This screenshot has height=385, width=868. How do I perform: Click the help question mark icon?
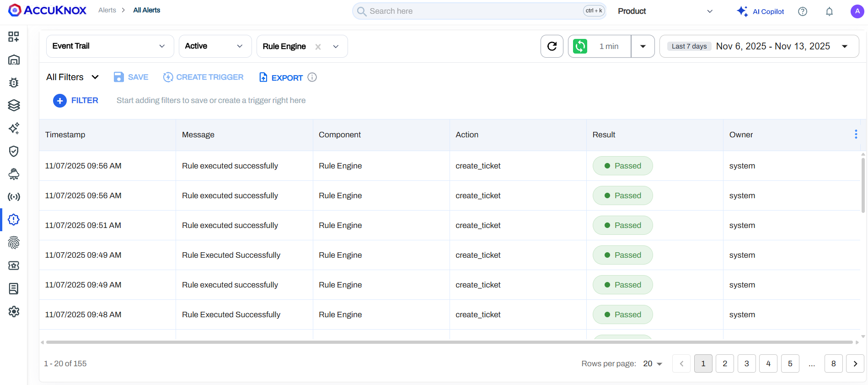pos(802,11)
